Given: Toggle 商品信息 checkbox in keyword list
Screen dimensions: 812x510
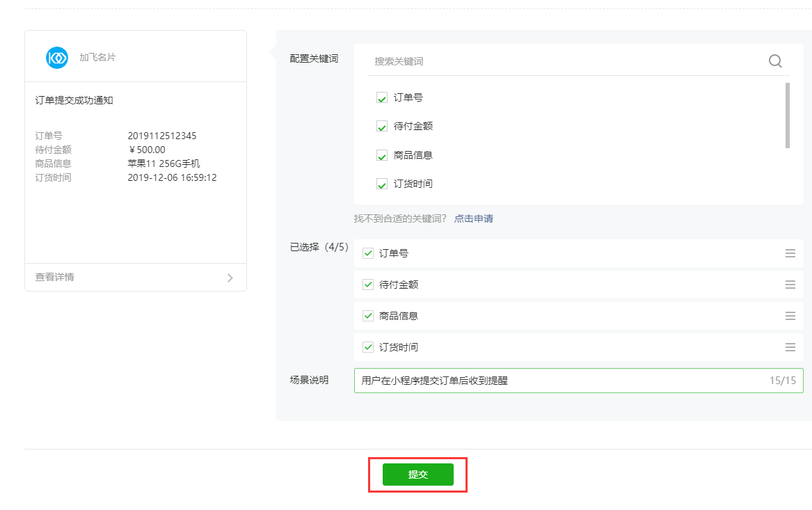Looking at the screenshot, I should point(382,156).
